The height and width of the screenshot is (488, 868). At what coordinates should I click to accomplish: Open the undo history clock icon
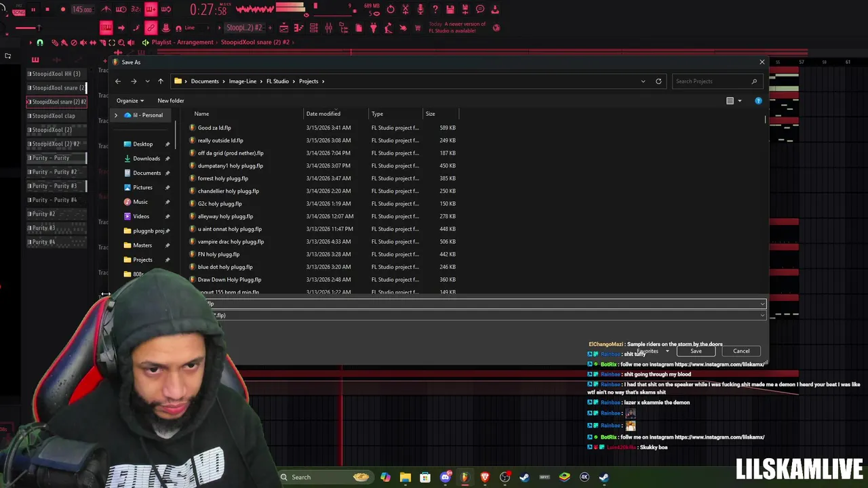point(391,9)
